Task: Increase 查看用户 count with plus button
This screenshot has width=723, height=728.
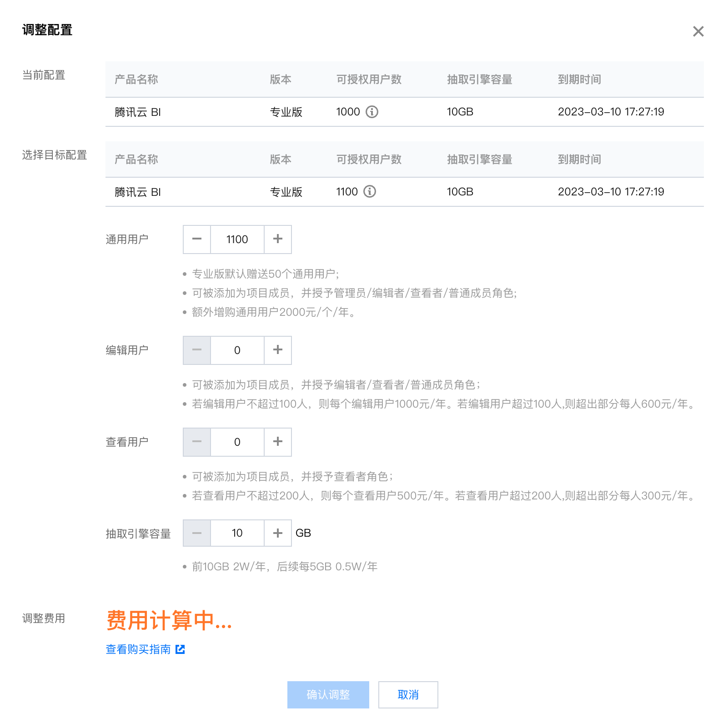Action: pyautogui.click(x=278, y=442)
